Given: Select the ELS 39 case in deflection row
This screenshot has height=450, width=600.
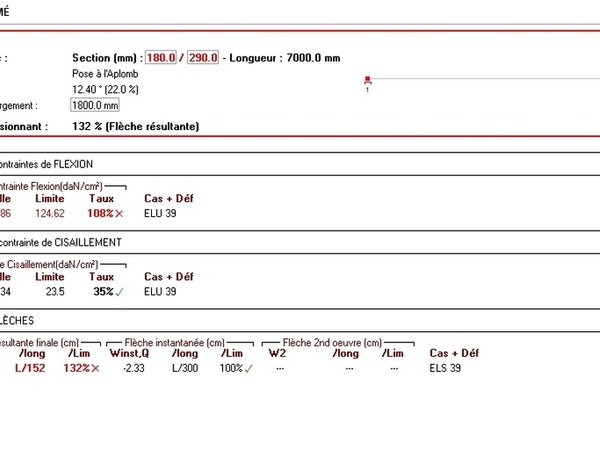Looking at the screenshot, I should [445, 368].
